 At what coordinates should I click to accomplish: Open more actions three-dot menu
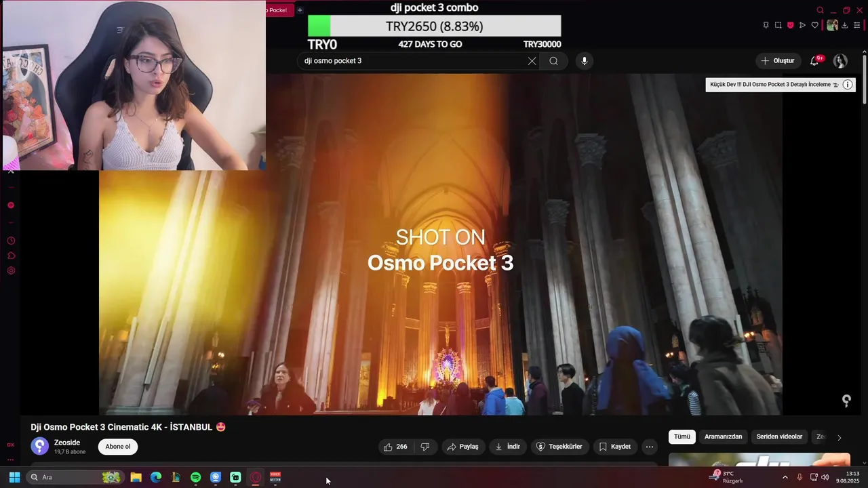650,447
